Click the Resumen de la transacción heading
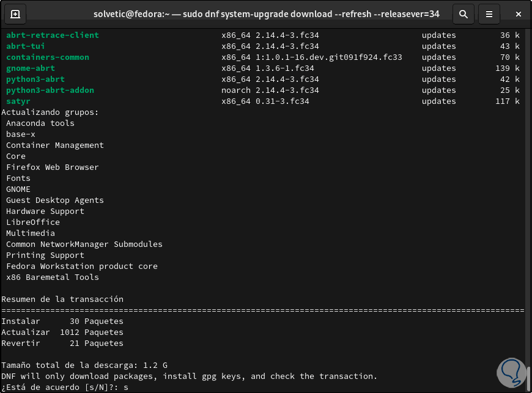 coord(62,299)
